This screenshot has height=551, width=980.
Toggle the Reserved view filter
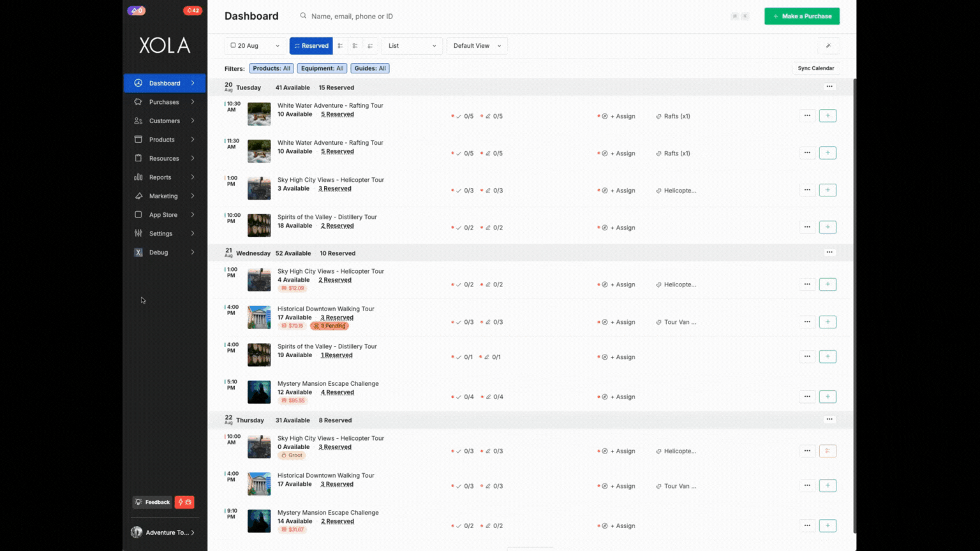[x=311, y=46]
